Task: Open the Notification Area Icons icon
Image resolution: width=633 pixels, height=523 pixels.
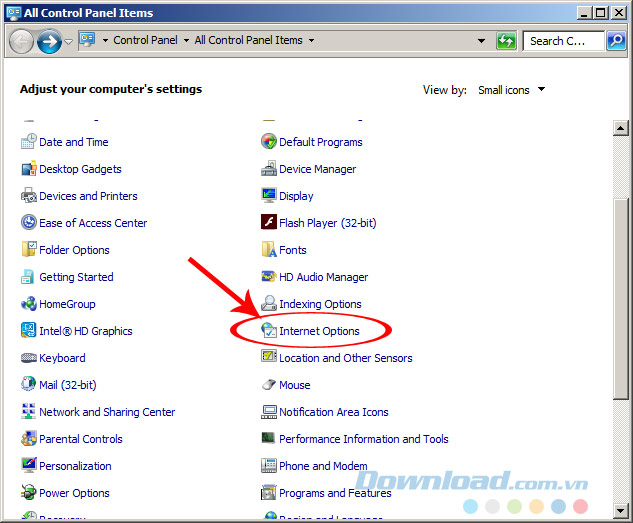Action: pos(269,412)
